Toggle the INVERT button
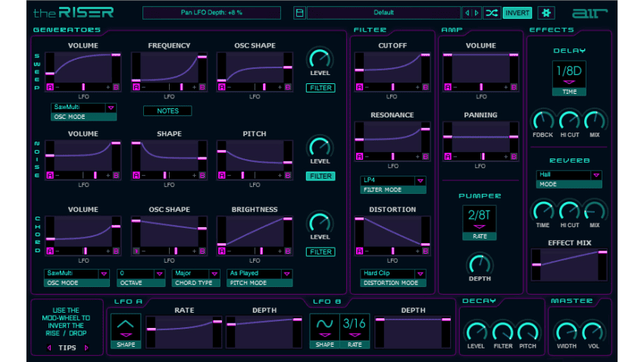The width and height of the screenshot is (644, 362). pyautogui.click(x=517, y=13)
